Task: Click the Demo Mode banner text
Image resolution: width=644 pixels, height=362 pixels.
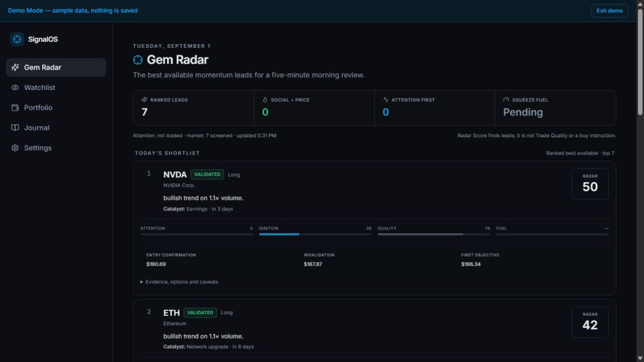Action: pos(73,10)
